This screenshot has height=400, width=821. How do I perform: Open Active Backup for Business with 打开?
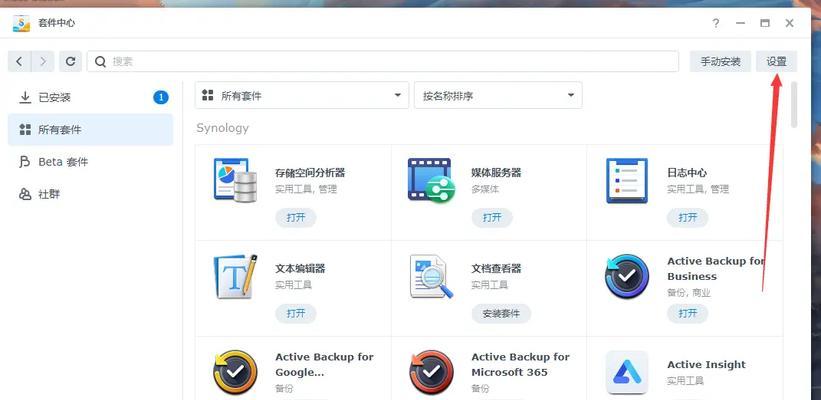point(687,313)
